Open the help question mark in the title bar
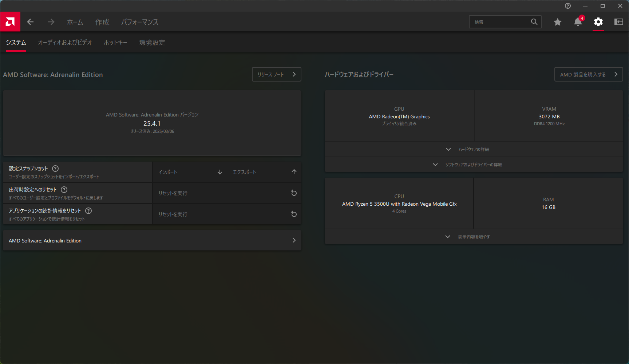This screenshot has height=364, width=629. [568, 6]
